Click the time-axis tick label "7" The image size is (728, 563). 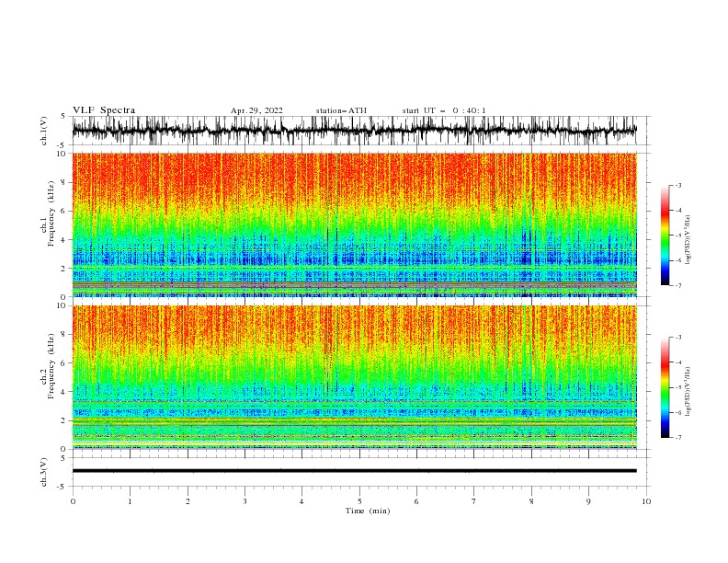[474, 501]
